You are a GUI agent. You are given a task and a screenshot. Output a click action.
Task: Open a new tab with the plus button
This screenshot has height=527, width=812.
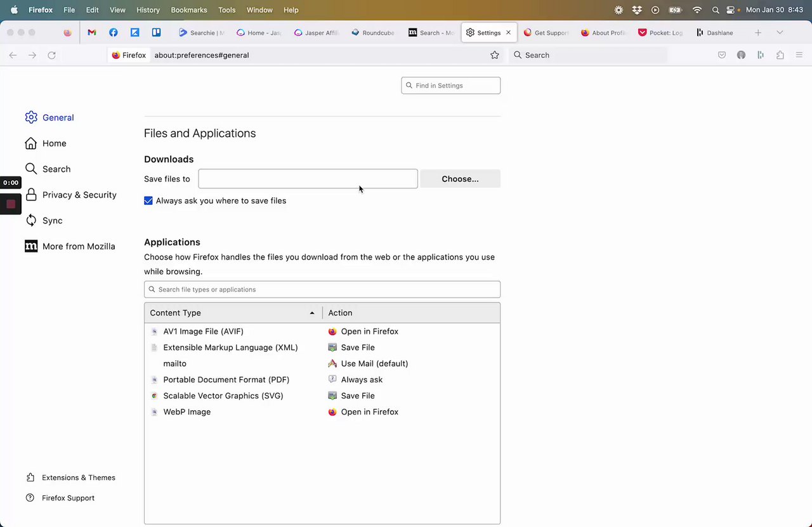pos(758,32)
